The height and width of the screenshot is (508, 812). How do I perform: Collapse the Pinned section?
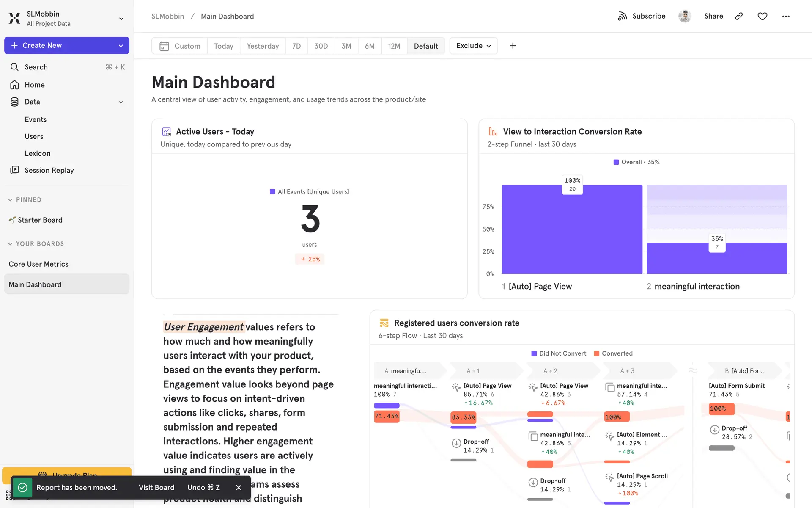[11, 200]
